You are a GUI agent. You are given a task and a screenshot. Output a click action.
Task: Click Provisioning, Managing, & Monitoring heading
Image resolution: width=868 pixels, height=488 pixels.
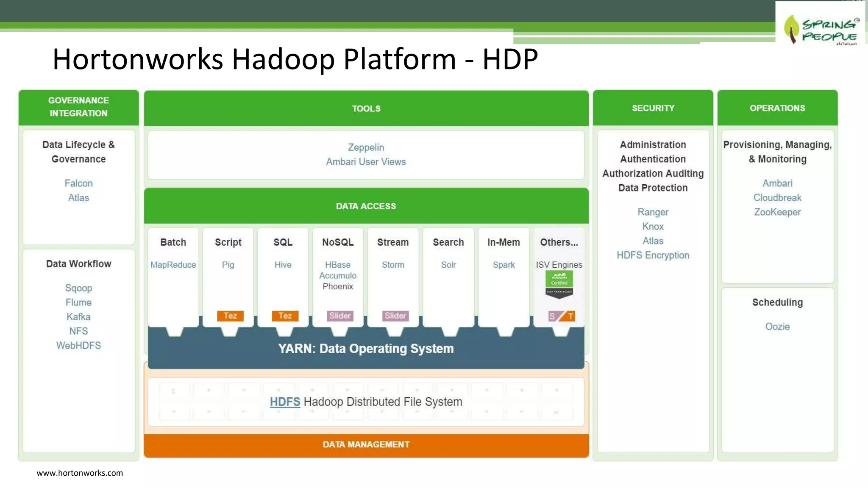777,152
